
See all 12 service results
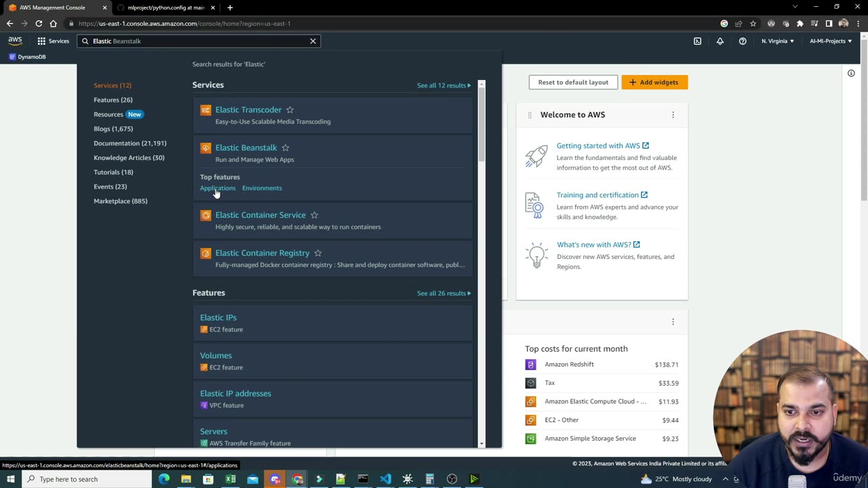tap(443, 85)
